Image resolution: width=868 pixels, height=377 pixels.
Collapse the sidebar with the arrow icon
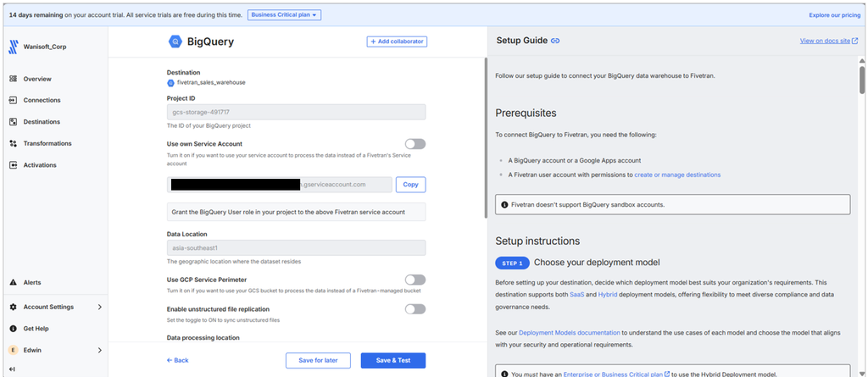(x=12, y=369)
